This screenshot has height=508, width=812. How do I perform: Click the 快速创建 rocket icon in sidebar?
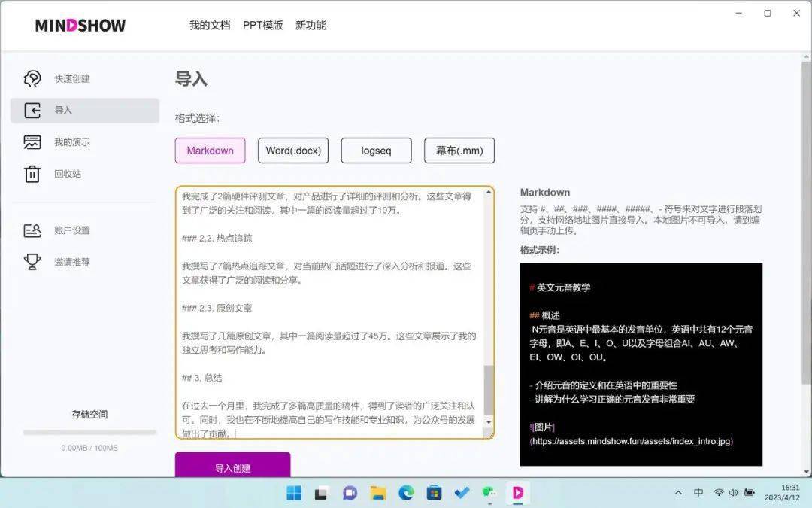tap(32, 79)
